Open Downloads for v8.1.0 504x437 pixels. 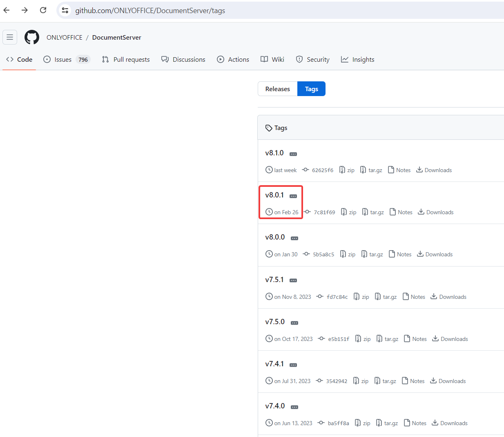tap(434, 170)
